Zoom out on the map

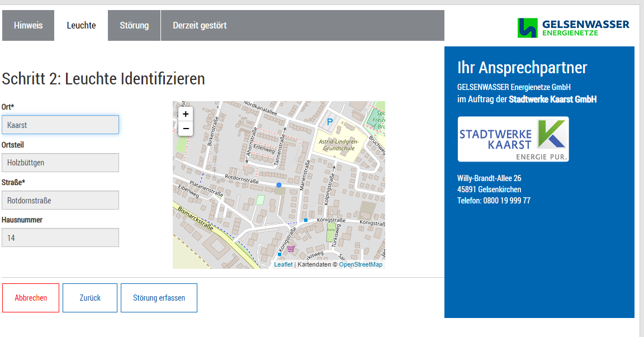click(x=186, y=129)
